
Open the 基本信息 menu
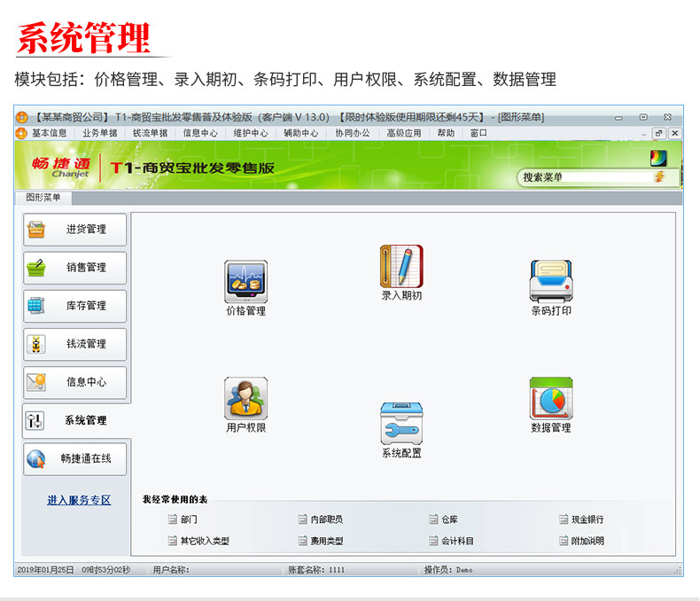(49, 133)
